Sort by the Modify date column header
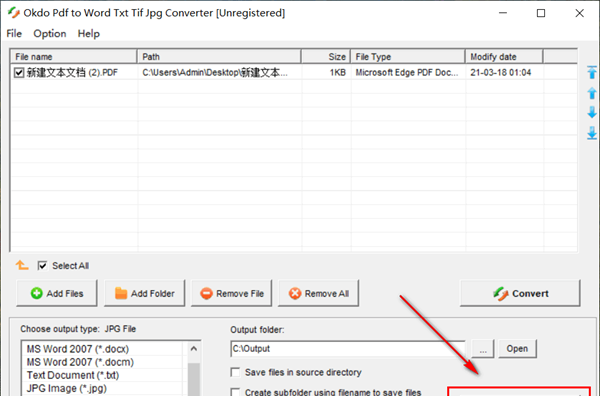The width and height of the screenshot is (600, 396). tap(504, 57)
